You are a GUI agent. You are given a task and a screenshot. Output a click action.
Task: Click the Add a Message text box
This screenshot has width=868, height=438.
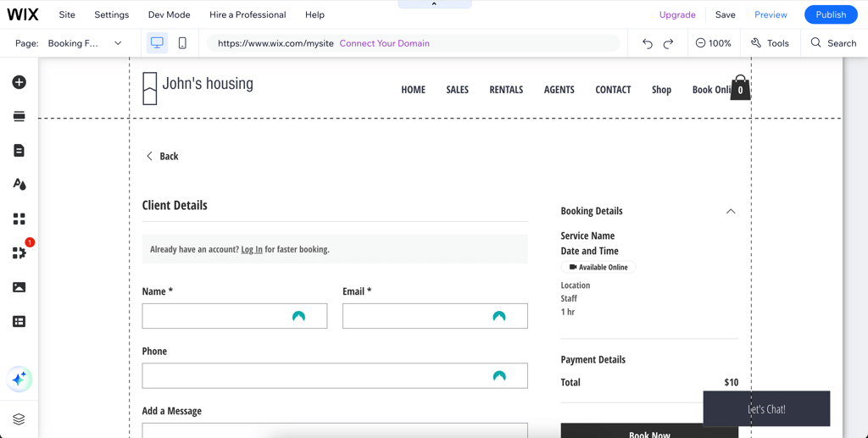(335, 430)
